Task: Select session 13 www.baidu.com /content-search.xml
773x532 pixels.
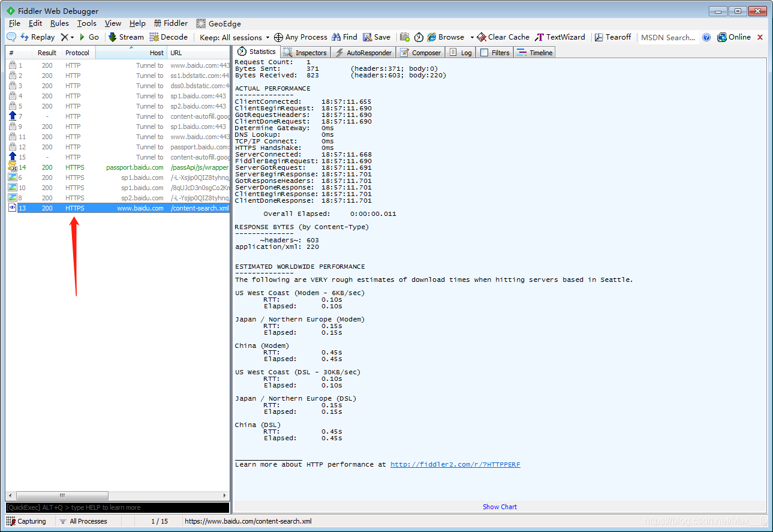Action: [118, 208]
